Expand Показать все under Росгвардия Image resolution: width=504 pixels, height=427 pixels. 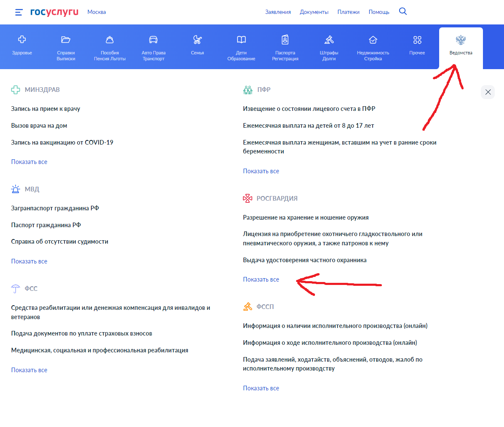pyautogui.click(x=261, y=279)
